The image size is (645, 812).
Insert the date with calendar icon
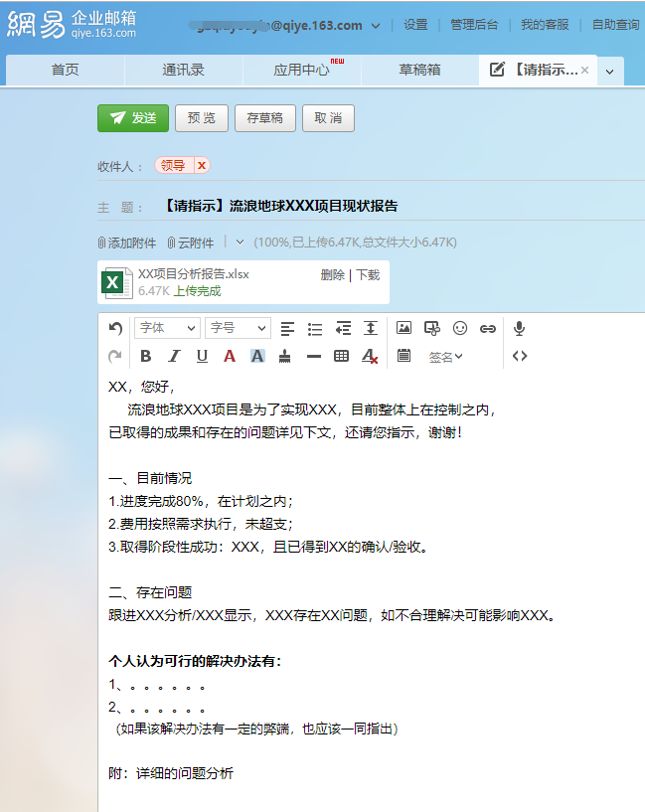(x=403, y=356)
